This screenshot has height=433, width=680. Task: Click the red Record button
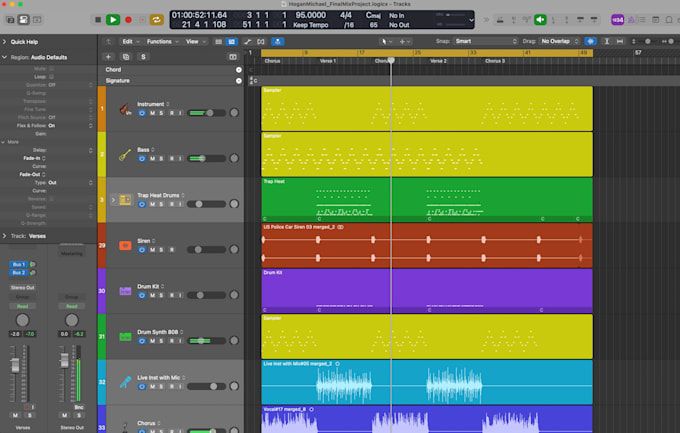coord(128,20)
